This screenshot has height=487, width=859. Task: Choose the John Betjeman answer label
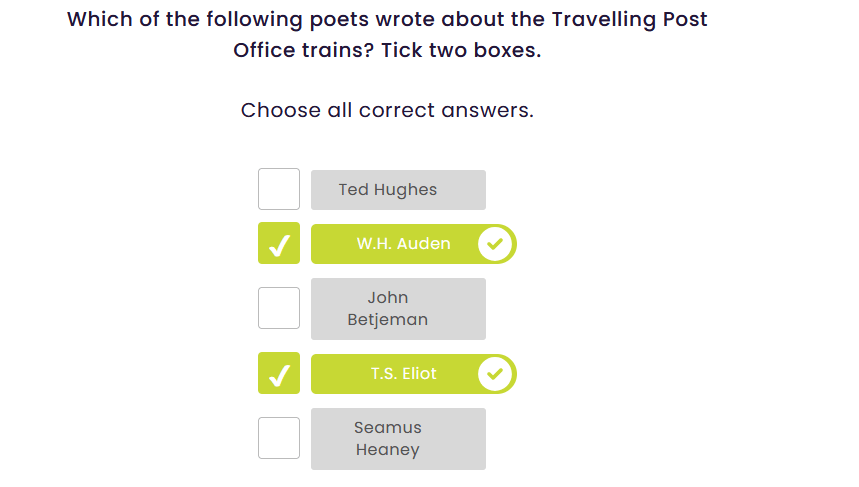(398, 309)
